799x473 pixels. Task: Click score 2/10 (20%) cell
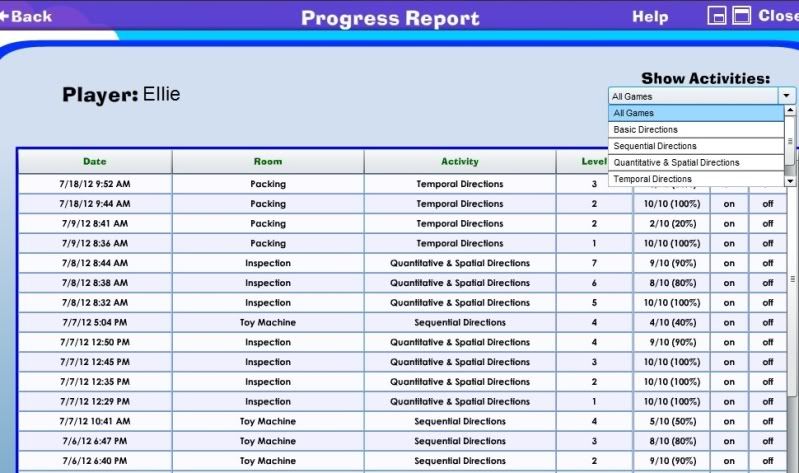[672, 224]
